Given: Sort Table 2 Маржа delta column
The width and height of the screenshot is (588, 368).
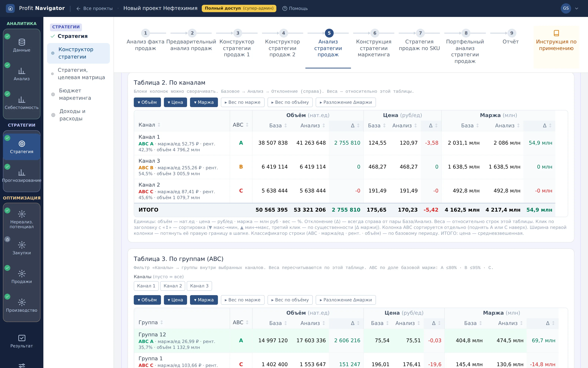Looking at the screenshot, I should (550, 126).
